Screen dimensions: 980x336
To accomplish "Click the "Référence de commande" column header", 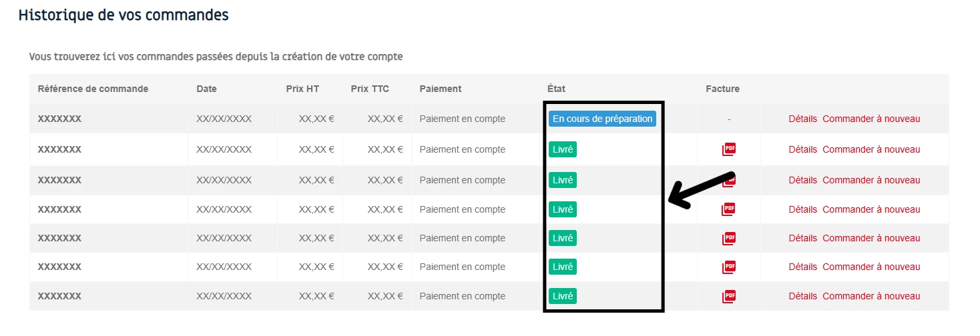I will coord(93,89).
